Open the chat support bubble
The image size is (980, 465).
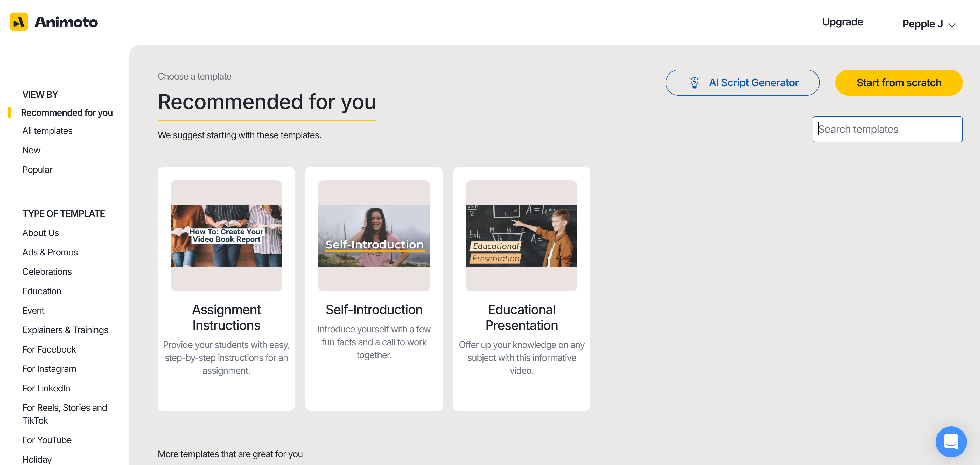951,441
